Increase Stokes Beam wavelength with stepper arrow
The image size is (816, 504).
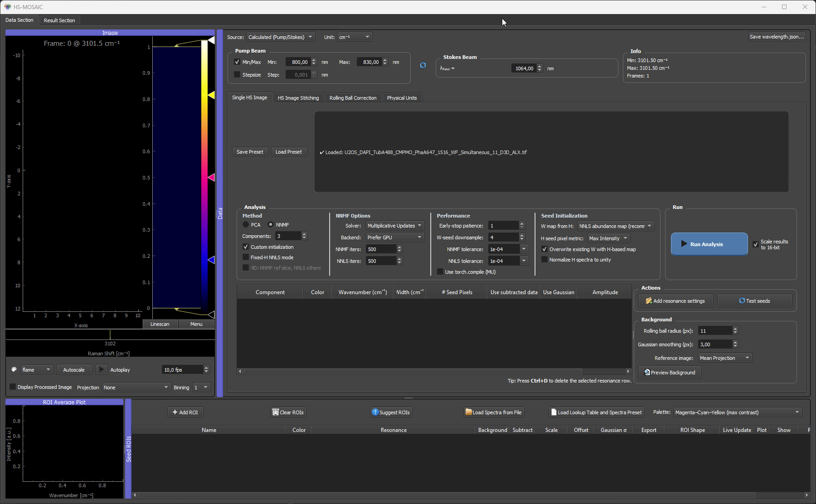[x=539, y=66]
